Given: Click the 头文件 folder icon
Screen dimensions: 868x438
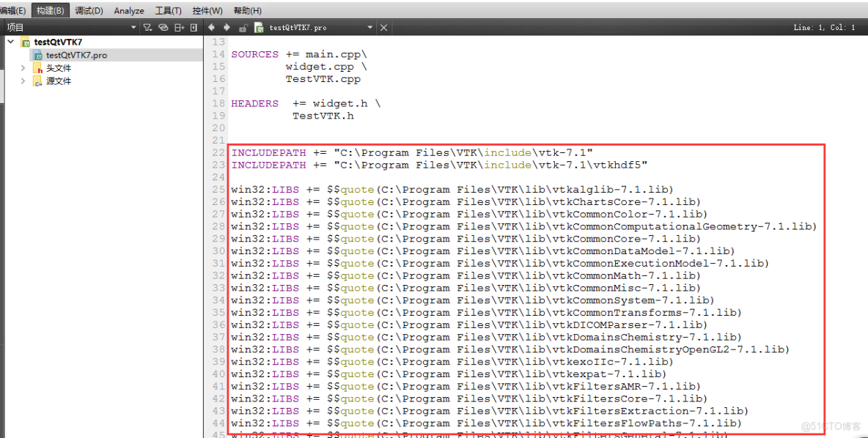Looking at the screenshot, I should (37, 68).
